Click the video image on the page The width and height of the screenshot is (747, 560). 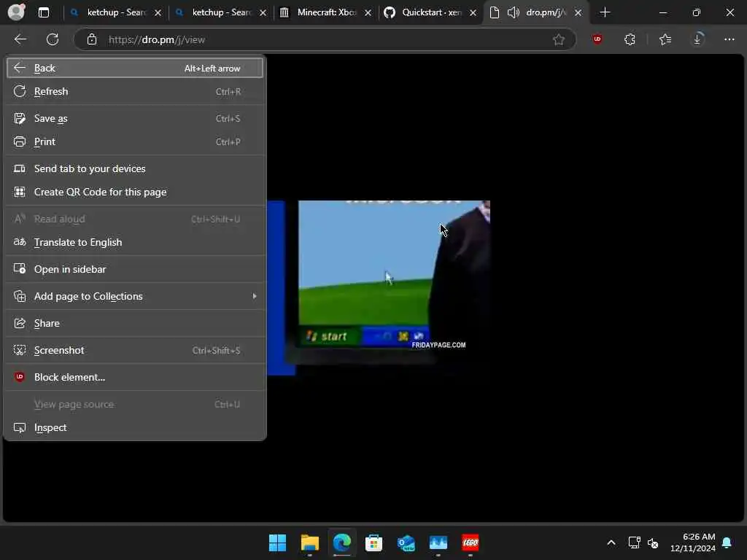tap(379, 287)
